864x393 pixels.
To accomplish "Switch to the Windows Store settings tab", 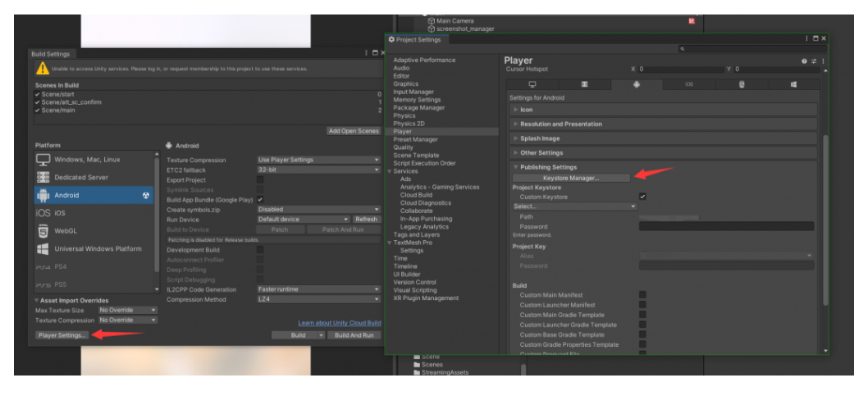I will [x=793, y=84].
